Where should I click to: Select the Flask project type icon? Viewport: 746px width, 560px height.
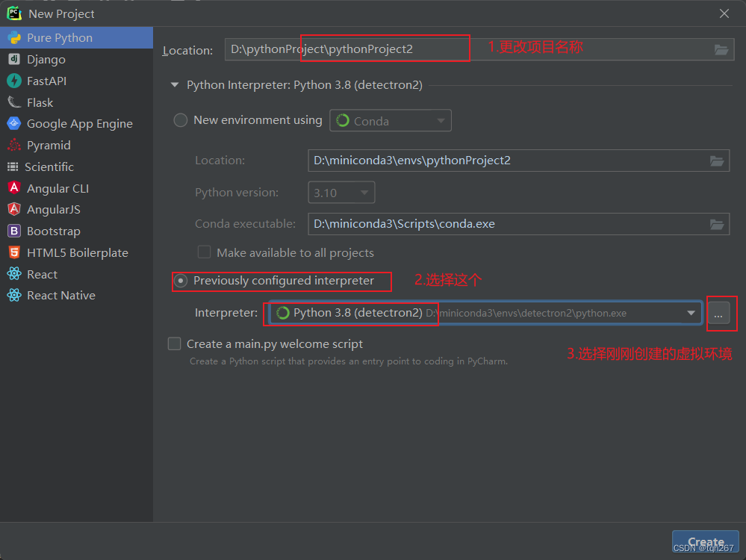point(16,102)
